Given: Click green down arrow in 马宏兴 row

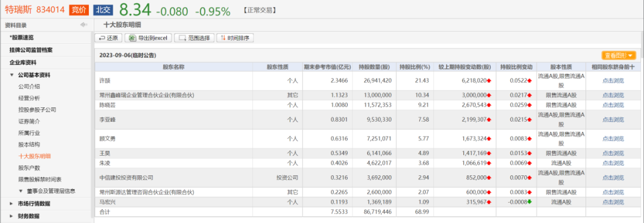Looking at the screenshot, I should [x=530, y=202].
